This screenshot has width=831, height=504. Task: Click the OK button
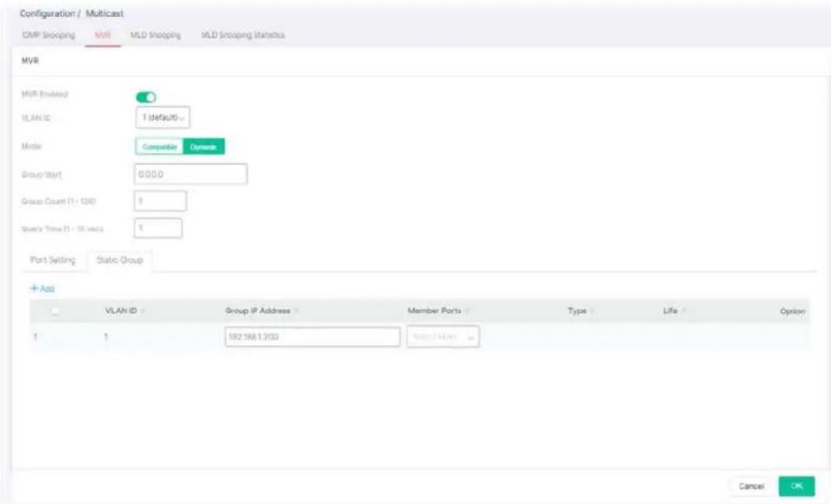pos(797,486)
